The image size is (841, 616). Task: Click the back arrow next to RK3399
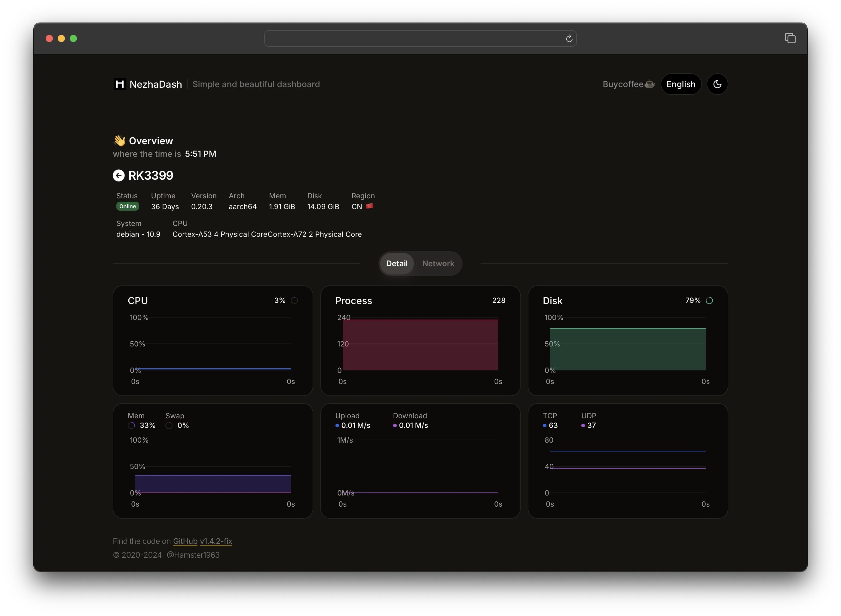click(x=119, y=175)
